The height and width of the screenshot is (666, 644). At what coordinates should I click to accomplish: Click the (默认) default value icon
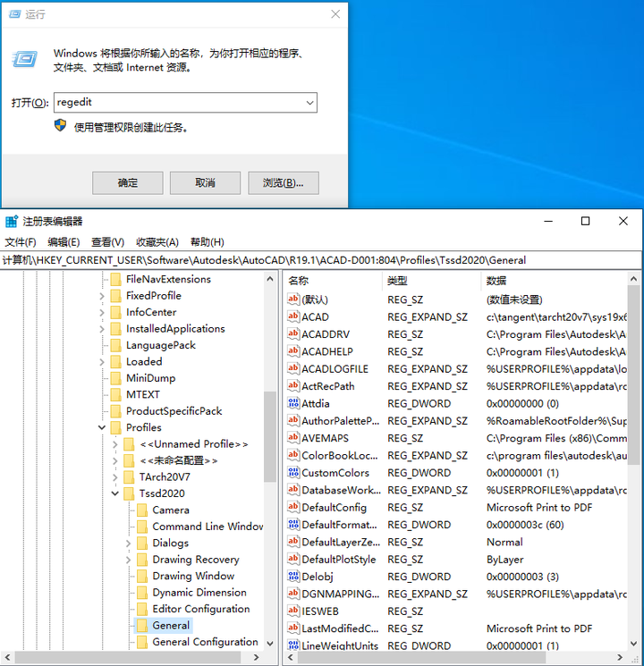pyautogui.click(x=292, y=299)
